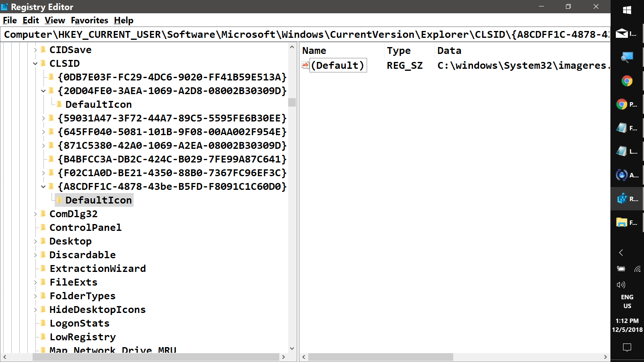Click the DefaultIcon folder icon under {A8CDFF1C...}

click(59, 200)
